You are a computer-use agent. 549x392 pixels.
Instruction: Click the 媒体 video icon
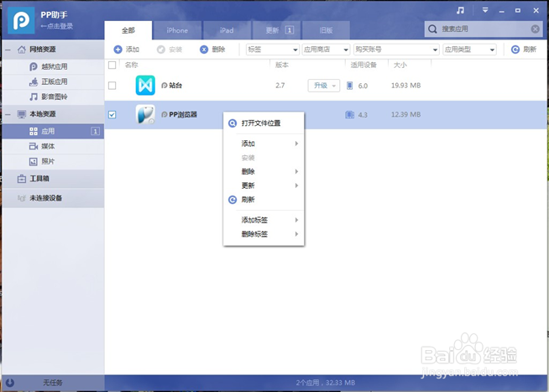(34, 146)
